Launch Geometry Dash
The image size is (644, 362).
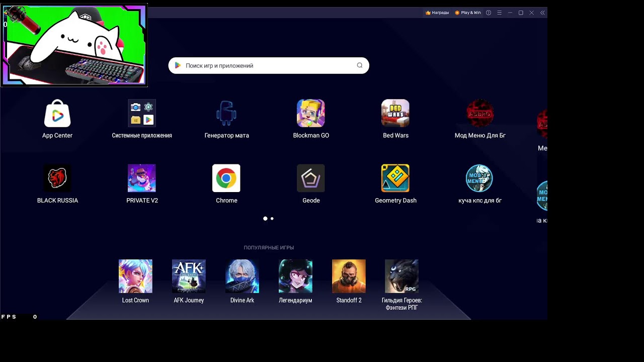(395, 178)
